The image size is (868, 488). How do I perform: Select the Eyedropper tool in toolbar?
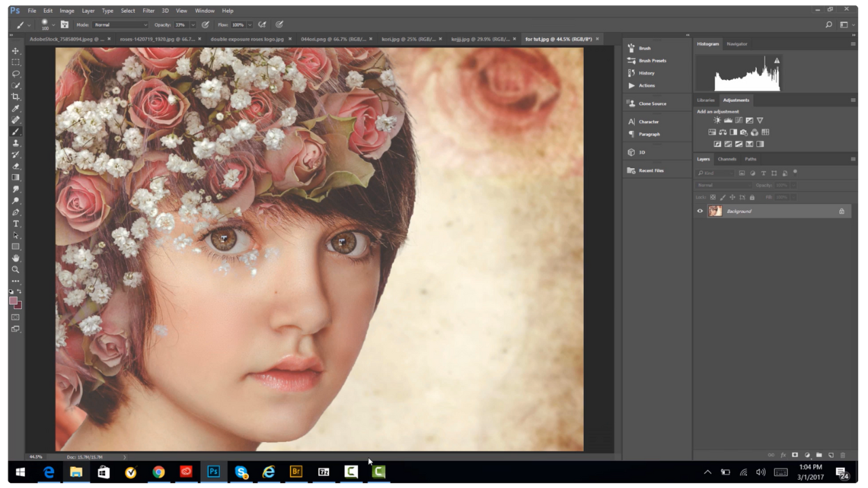(16, 108)
